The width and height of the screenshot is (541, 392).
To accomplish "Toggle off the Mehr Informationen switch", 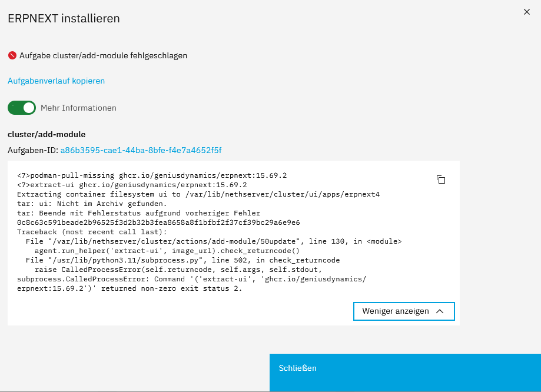I will point(22,108).
